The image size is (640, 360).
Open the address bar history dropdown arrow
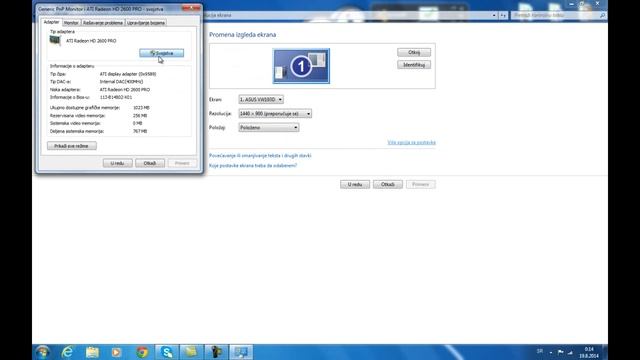pos(494,15)
